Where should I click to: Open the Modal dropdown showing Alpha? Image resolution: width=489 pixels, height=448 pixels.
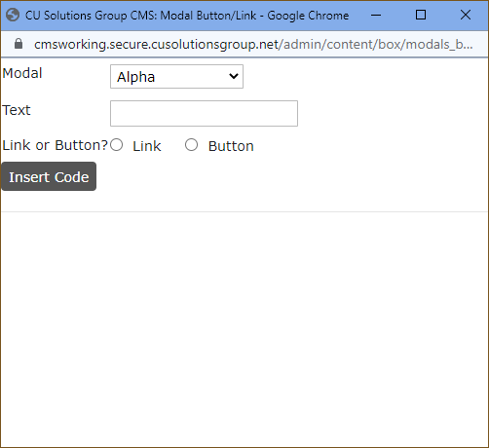point(176,77)
